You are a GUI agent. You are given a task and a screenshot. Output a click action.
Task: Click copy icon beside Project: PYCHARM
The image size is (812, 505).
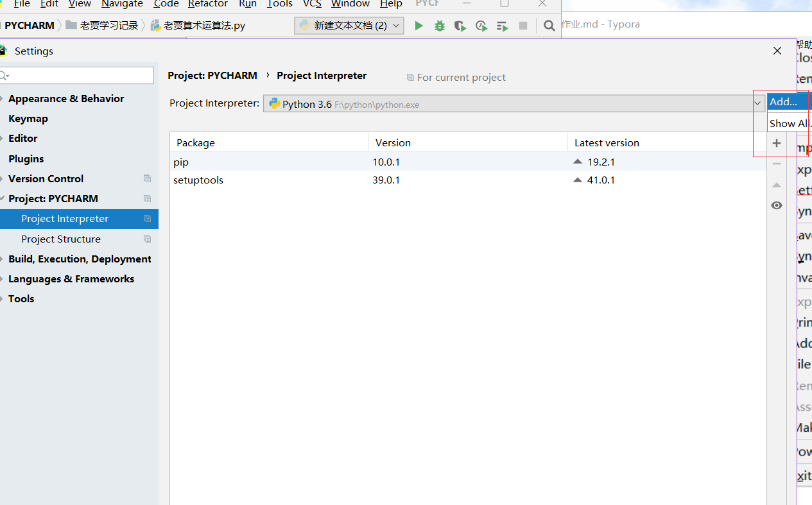click(147, 198)
